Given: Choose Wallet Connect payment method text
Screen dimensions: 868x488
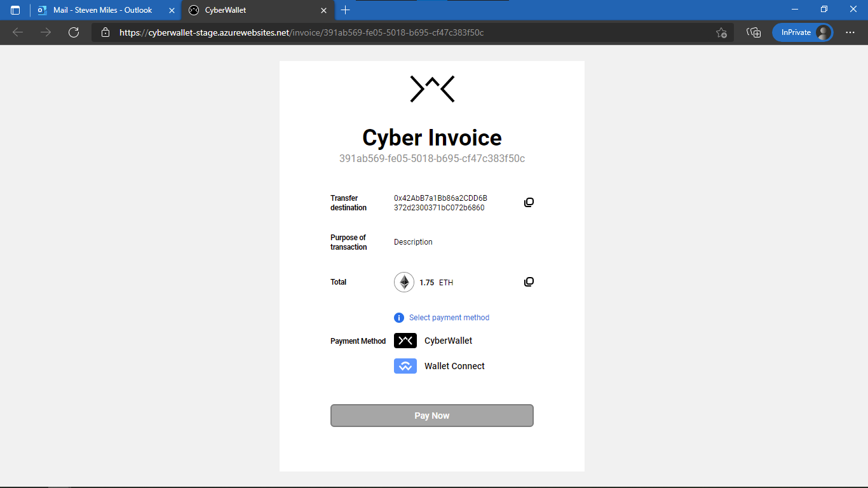Looking at the screenshot, I should (x=455, y=366).
